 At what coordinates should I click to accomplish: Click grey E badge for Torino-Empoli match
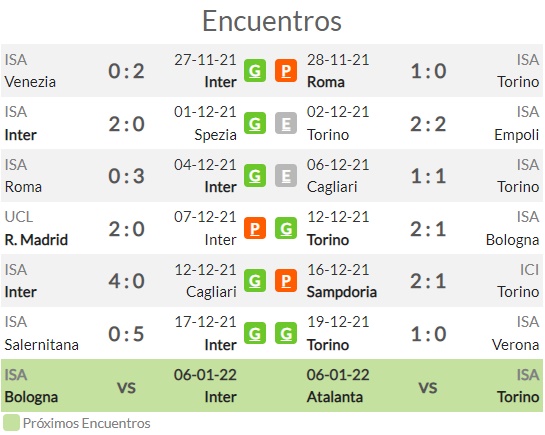[286, 123]
